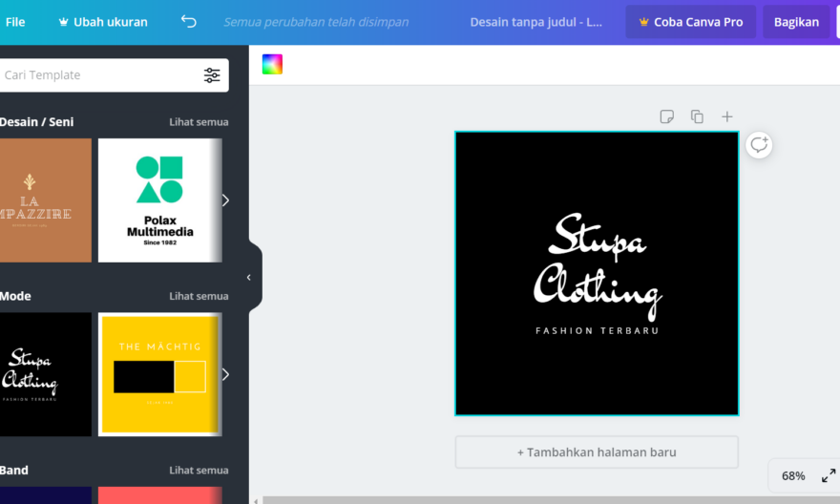
Task: Select FASHION TERBARU text on canvas
Action: [597, 331]
